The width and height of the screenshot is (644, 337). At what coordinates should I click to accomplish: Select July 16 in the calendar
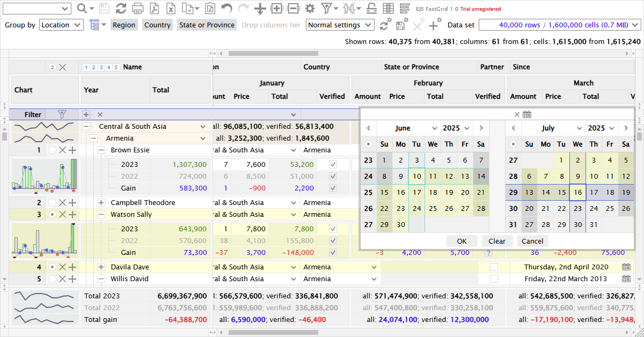[x=577, y=192]
